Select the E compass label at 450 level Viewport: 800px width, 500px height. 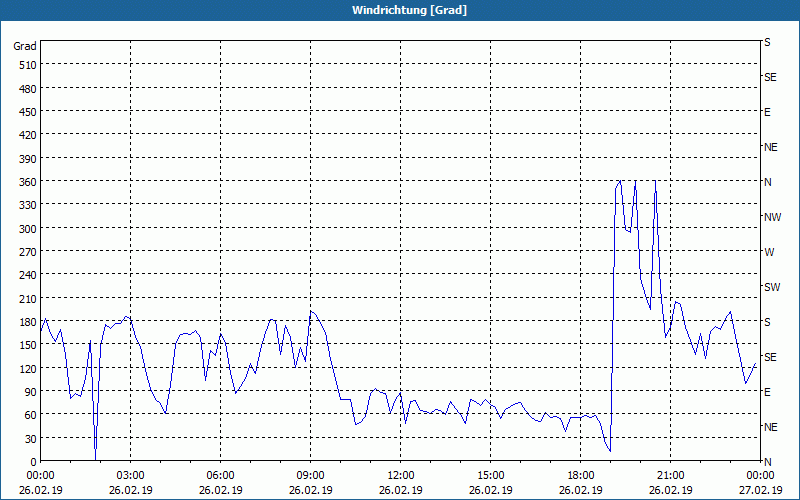tap(767, 112)
